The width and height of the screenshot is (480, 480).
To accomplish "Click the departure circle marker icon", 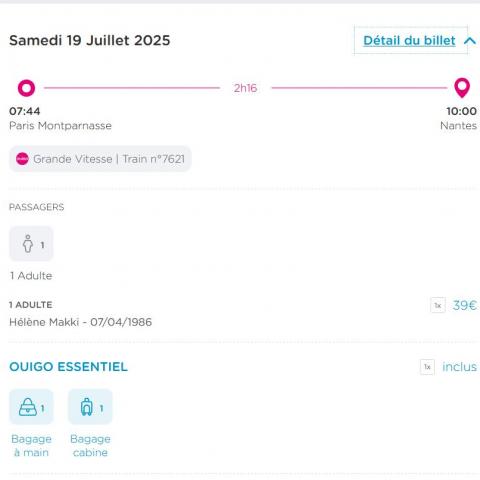I will point(26,88).
